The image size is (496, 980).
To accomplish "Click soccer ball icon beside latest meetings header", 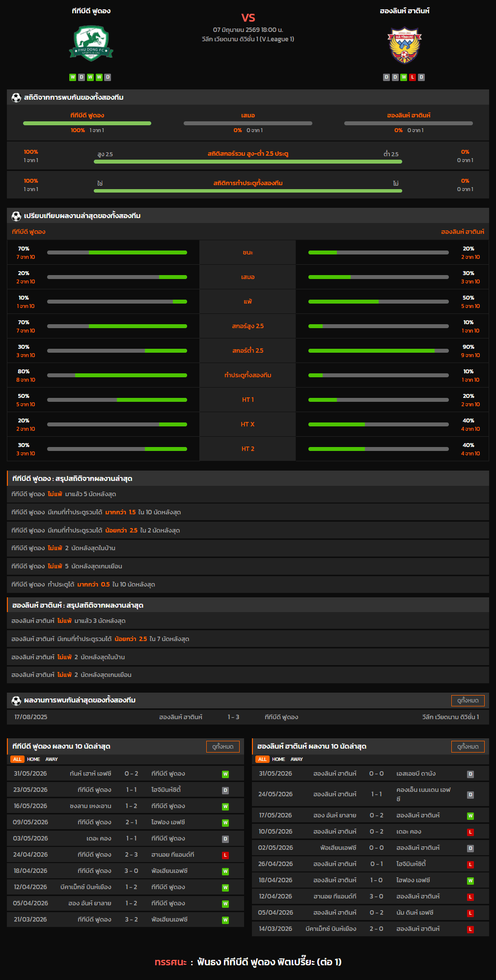I will pyautogui.click(x=16, y=700).
